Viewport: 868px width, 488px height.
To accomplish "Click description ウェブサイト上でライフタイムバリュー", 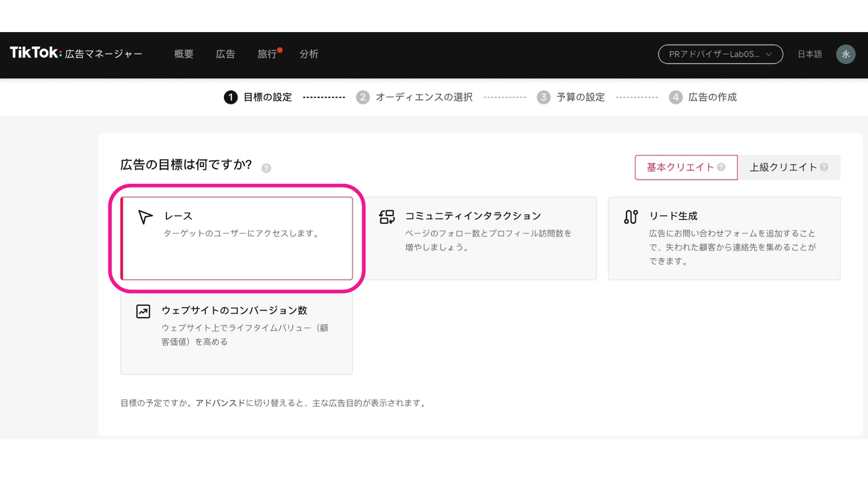I will [x=236, y=328].
